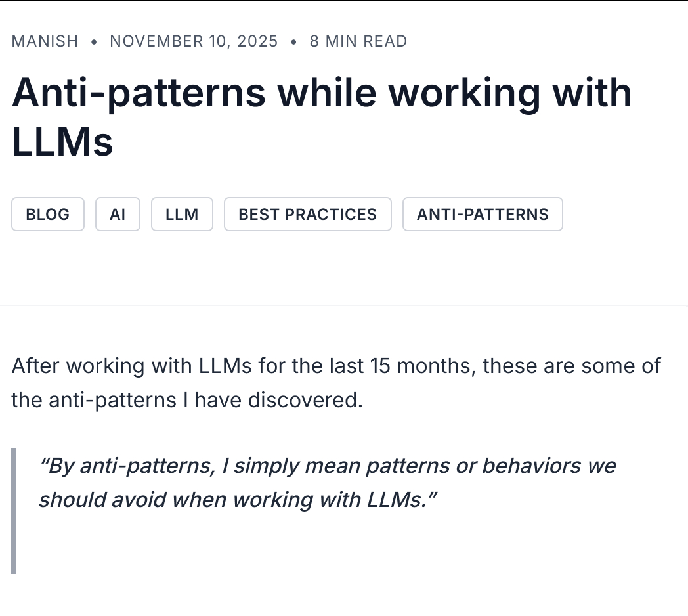The height and width of the screenshot is (616, 688).
Task: Open the LLM tag
Action: (x=182, y=214)
